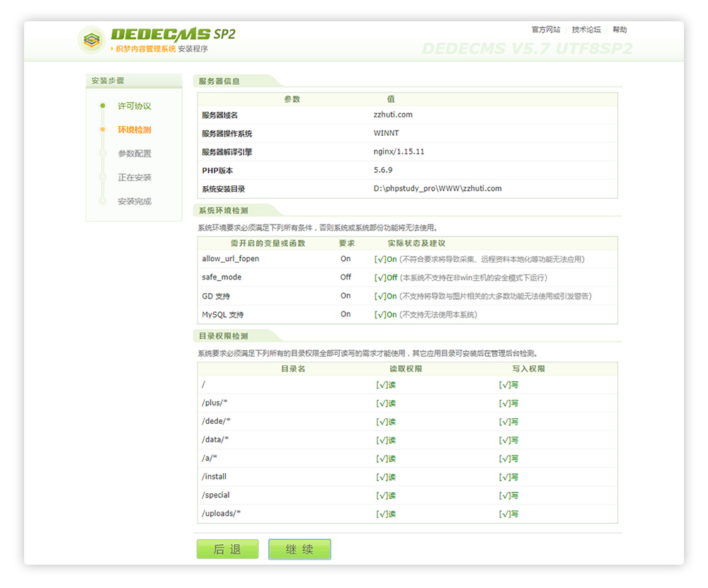708x588 pixels.
Task: Click the MySQL 支持 row label
Action: (x=222, y=315)
